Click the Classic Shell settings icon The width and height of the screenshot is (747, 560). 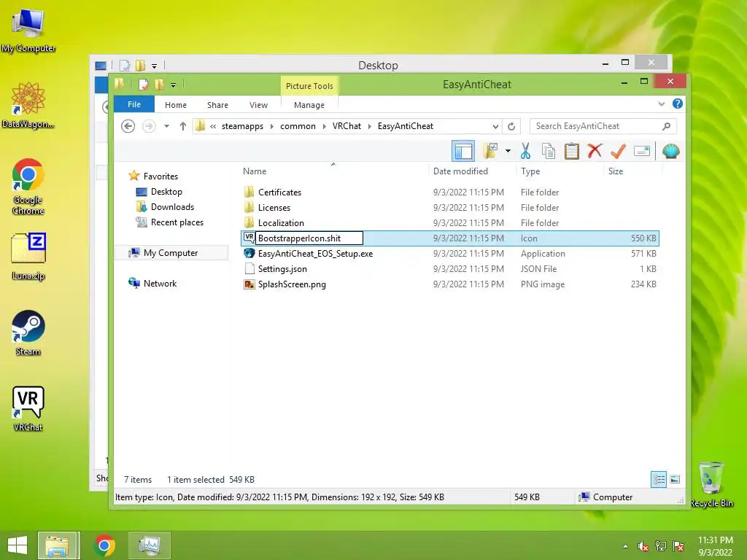point(671,152)
